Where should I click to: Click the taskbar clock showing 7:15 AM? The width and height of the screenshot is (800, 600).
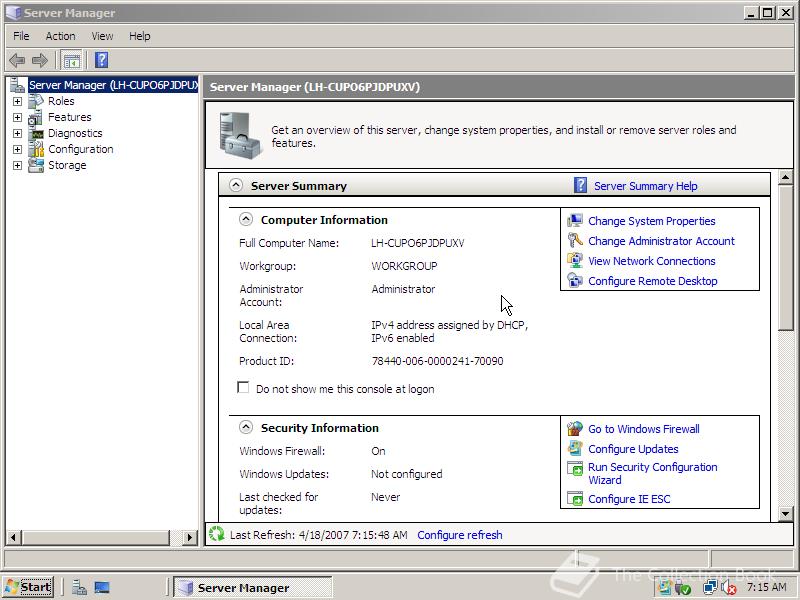(767, 587)
